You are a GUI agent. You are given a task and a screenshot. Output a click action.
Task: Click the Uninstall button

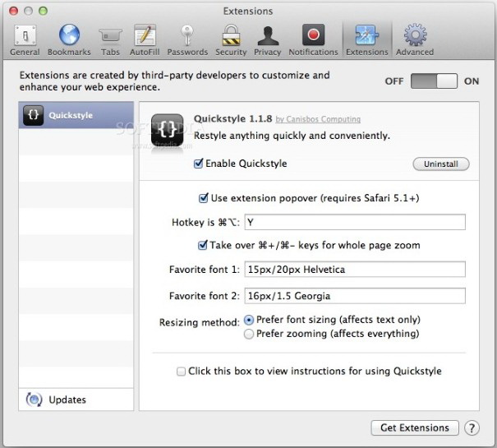(441, 164)
